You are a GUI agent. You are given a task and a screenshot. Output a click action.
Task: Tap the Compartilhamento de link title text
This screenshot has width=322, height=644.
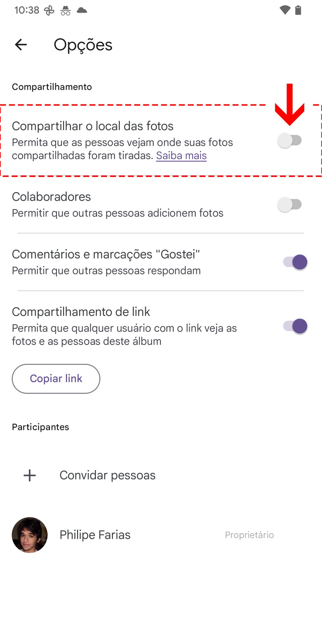tap(81, 312)
